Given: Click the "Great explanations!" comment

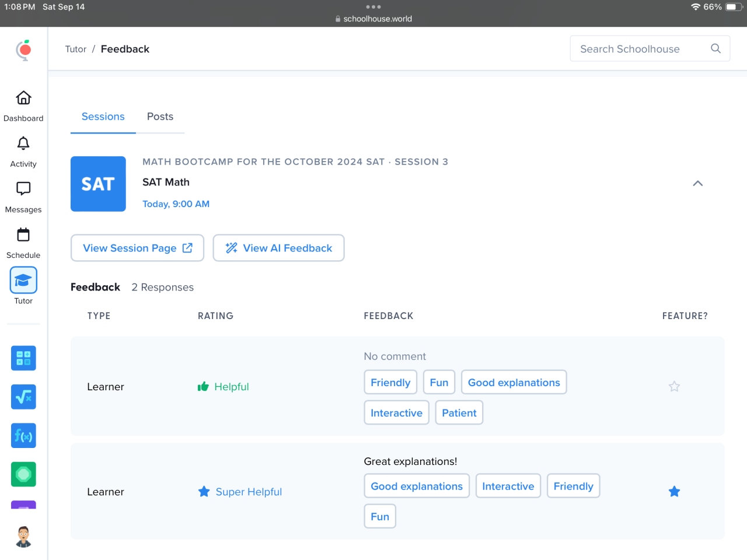Looking at the screenshot, I should click(x=411, y=461).
